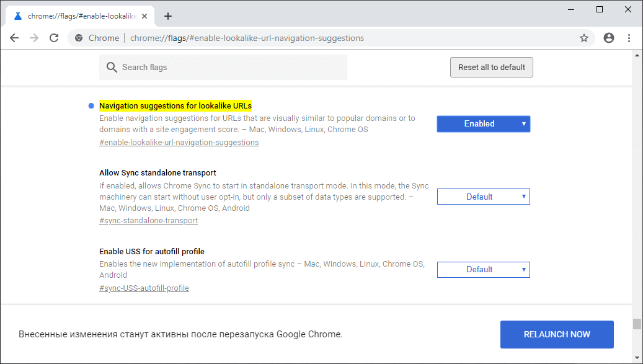Image resolution: width=643 pixels, height=364 pixels.
Task: Click the Chrome product logo beside the address bar
Action: tap(79, 38)
